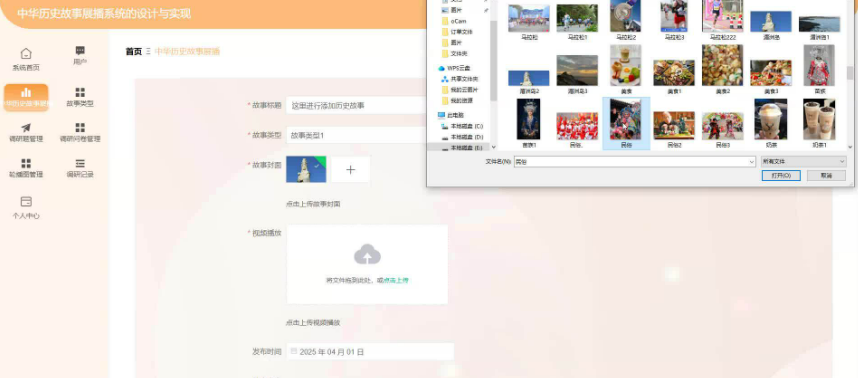Select the 湄洲岛2 image file
Viewport: 858px width, 378px height.
tap(529, 82)
